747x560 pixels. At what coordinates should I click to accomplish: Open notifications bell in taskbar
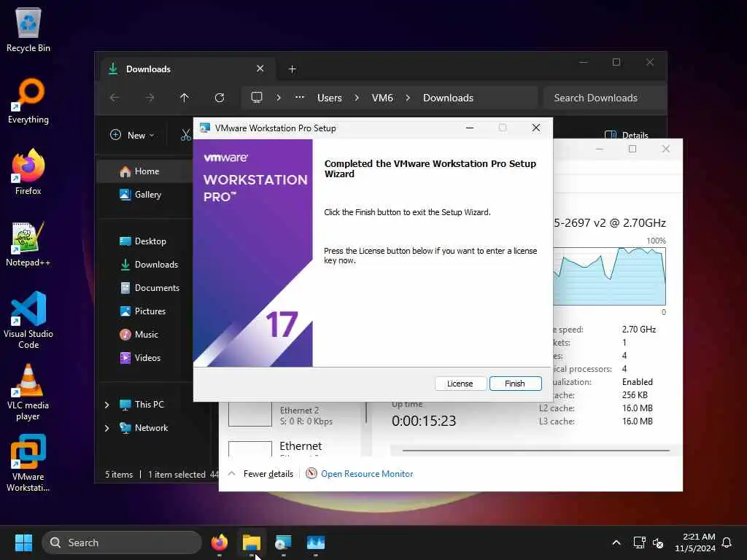pyautogui.click(x=727, y=542)
